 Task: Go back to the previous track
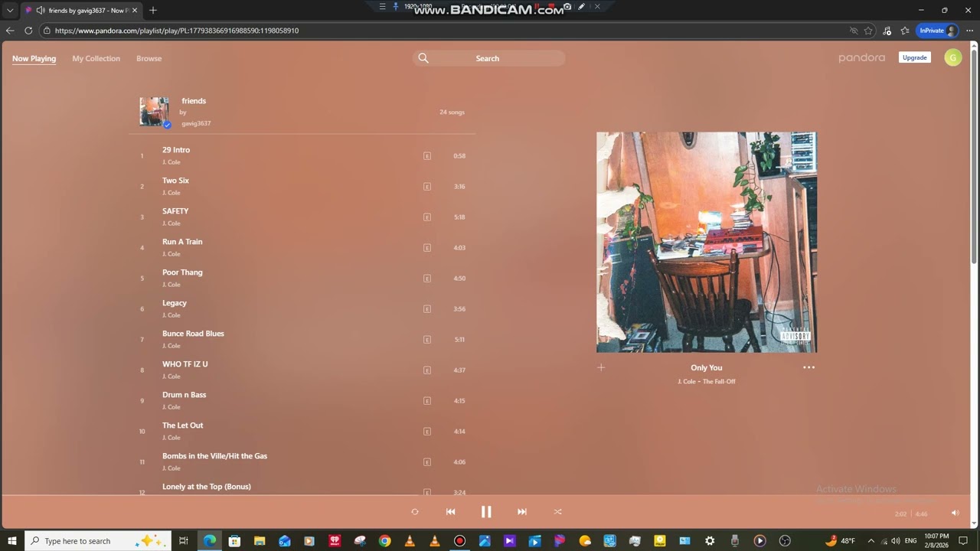tap(450, 512)
